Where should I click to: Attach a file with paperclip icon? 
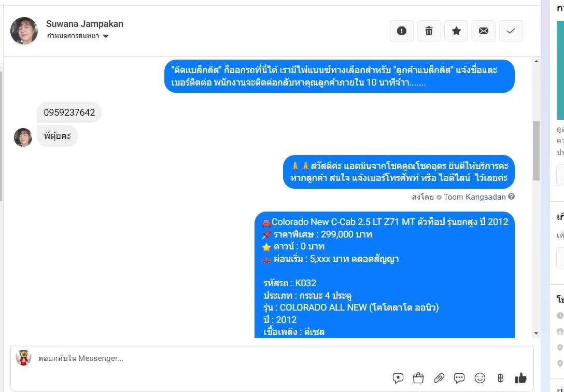tap(439, 378)
